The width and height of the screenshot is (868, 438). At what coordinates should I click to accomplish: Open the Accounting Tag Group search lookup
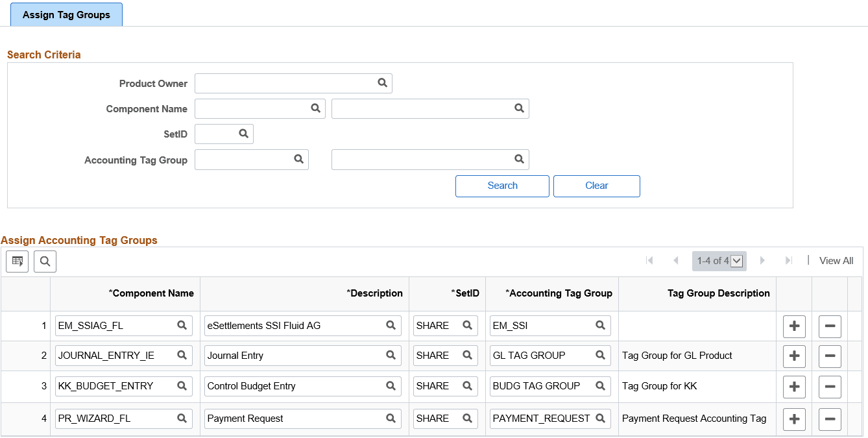(298, 159)
